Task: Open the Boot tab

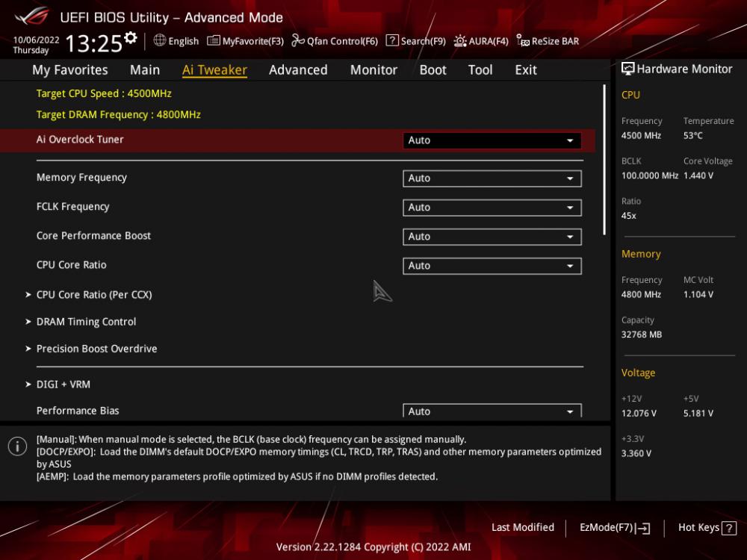Action: (x=433, y=70)
